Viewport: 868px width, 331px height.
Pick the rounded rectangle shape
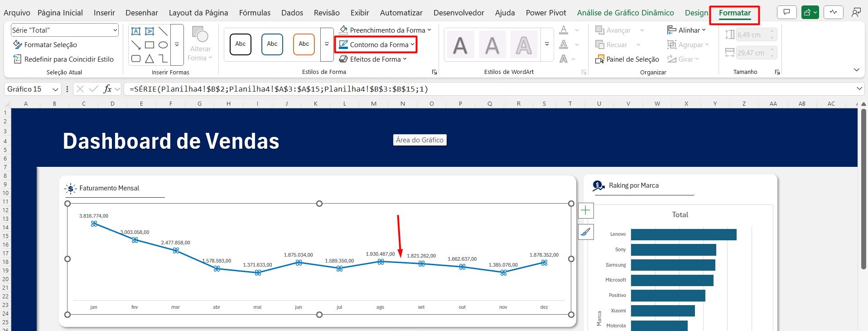point(135,58)
